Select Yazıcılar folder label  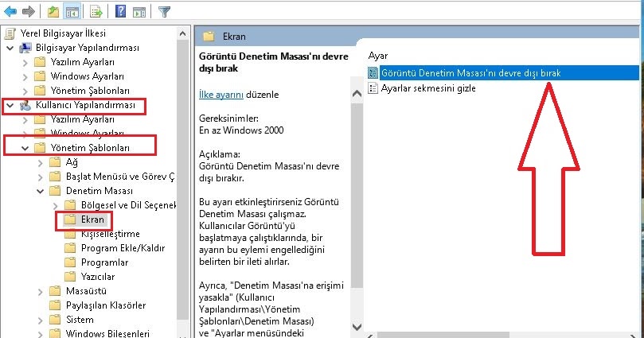(98, 277)
